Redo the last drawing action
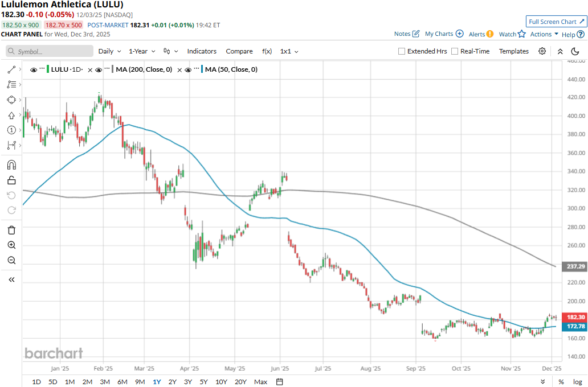Viewport: 588px width, 387px height. (11, 210)
